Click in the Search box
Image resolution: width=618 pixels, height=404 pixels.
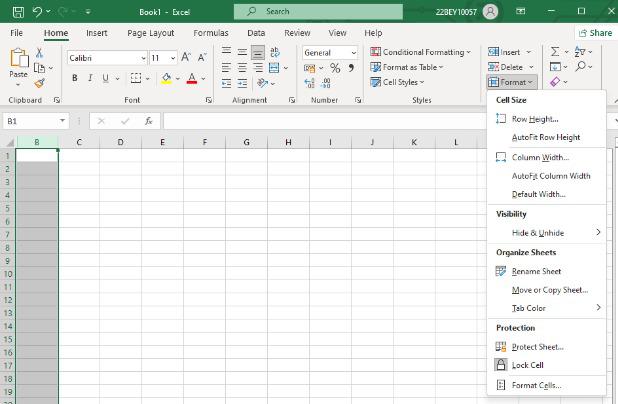(318, 11)
